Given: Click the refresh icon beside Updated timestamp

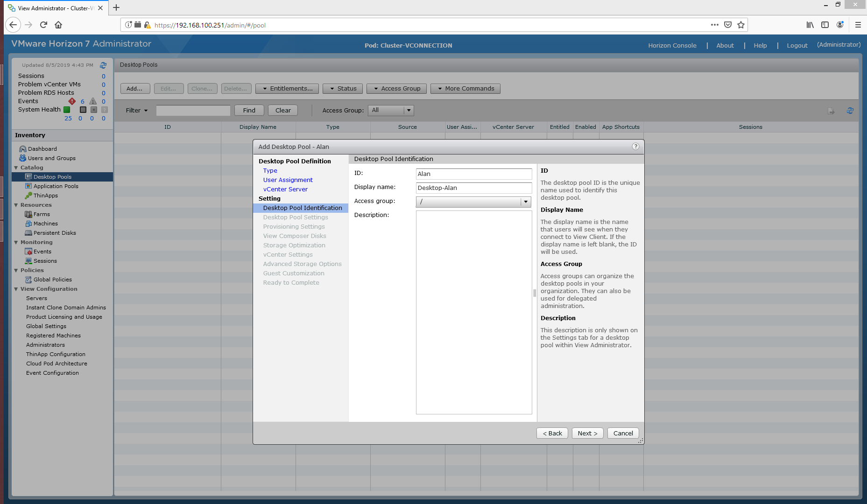Looking at the screenshot, I should coord(103,65).
